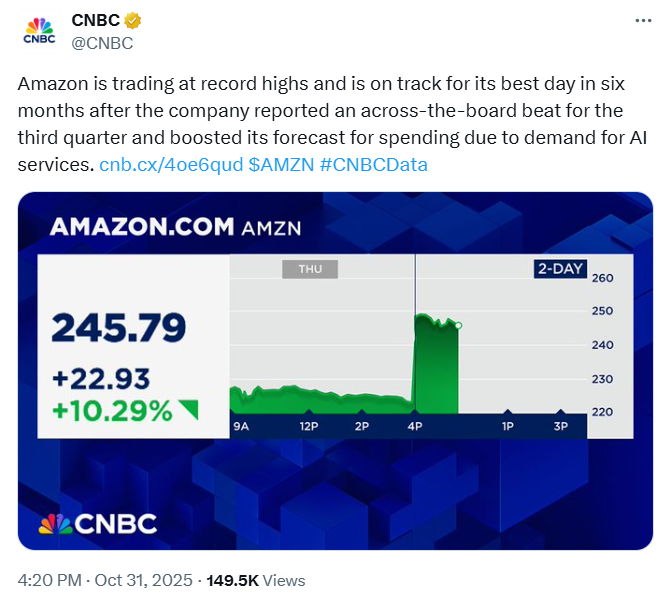
Task: Click the 245.79 stock price
Action: [119, 327]
